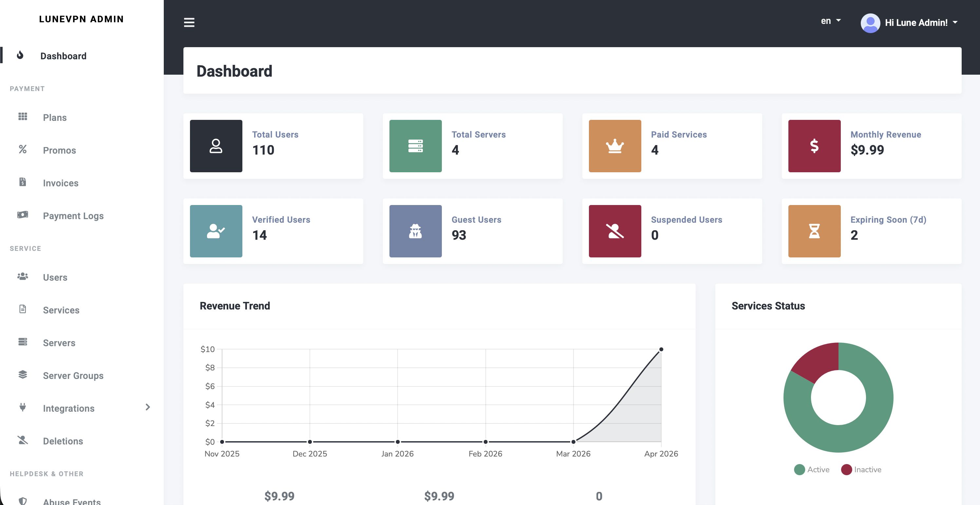980x505 pixels.
Task: Click the Expiring Soon hourglass icon
Action: 814,231
